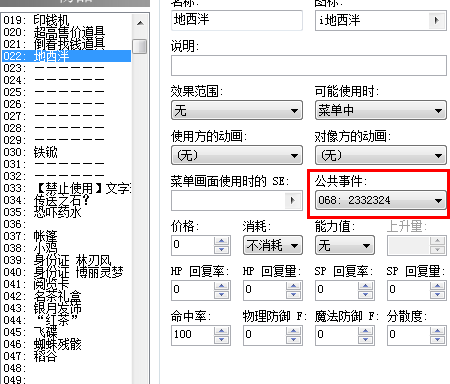Open the SE picker arrow button
The image size is (450, 384).
click(293, 200)
